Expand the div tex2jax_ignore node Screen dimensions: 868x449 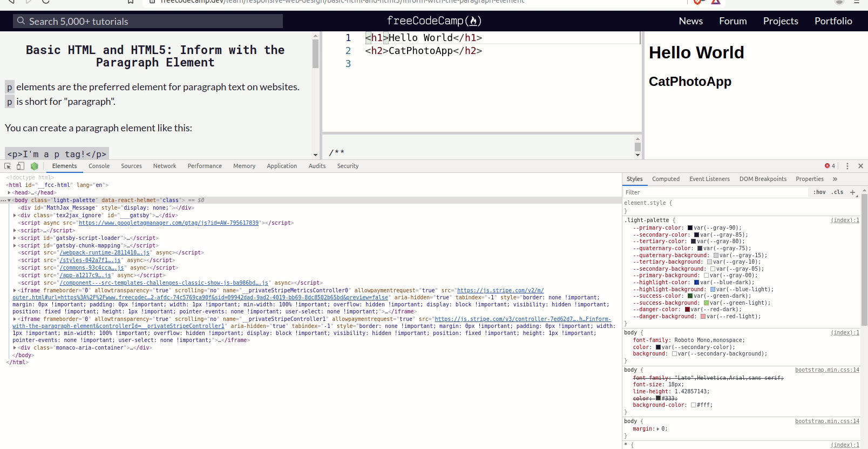(15, 215)
